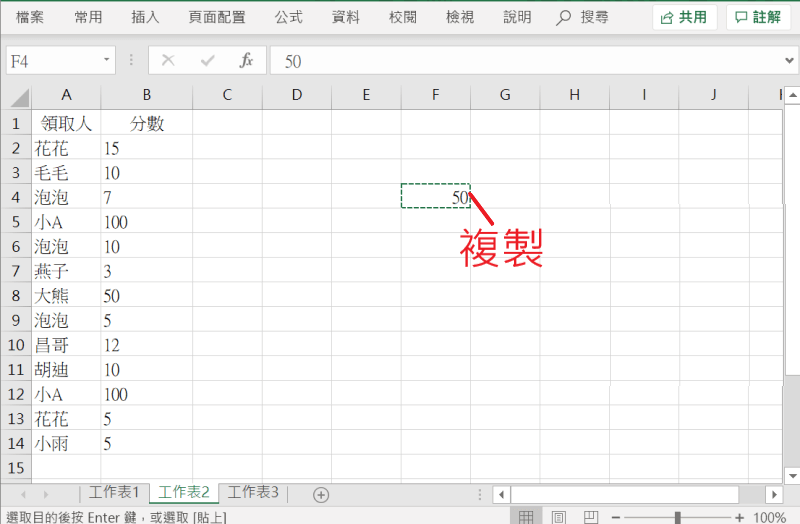
Task: Click cell 大熊 in row 8
Action: 66,295
